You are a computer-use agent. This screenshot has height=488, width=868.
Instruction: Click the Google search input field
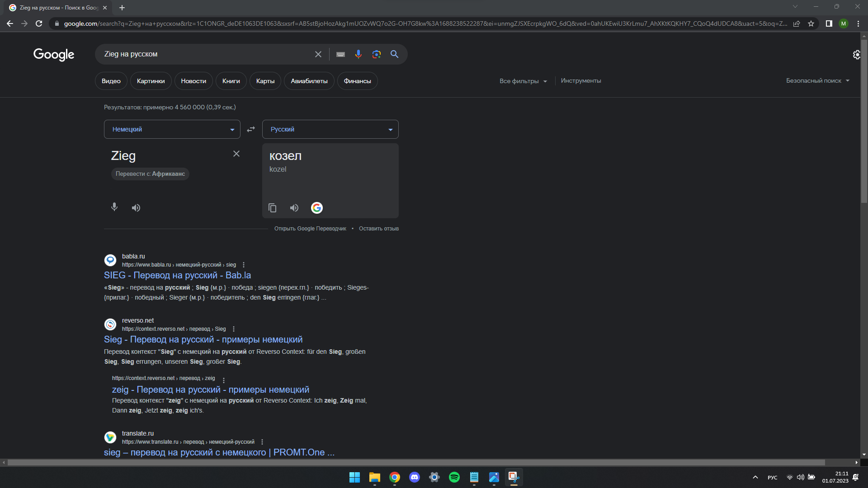[206, 54]
